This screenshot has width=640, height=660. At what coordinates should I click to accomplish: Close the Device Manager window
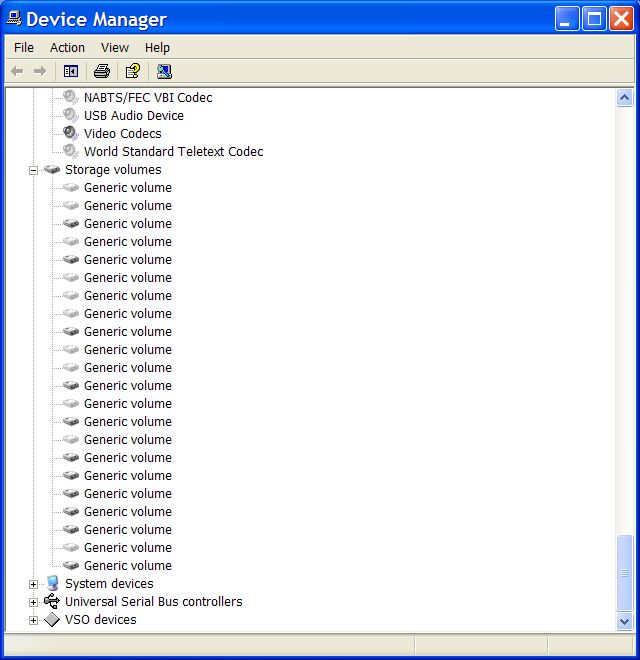click(621, 19)
